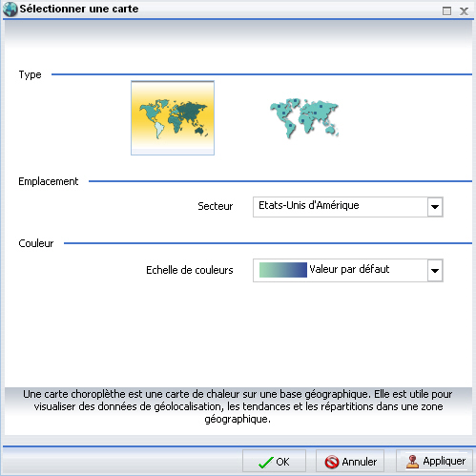This screenshot has width=476, height=476.
Task: Click the globe icon in title bar
Action: 10,9
